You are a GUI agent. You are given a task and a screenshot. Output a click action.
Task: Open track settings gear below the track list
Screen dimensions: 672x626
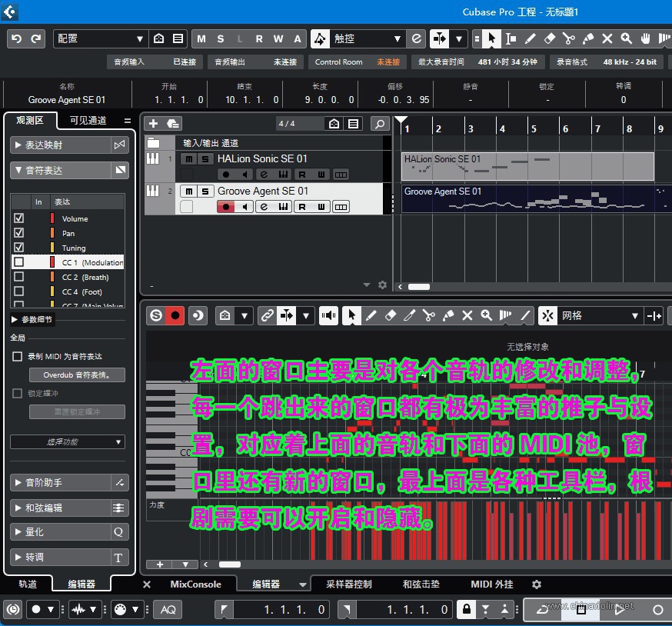[383, 285]
